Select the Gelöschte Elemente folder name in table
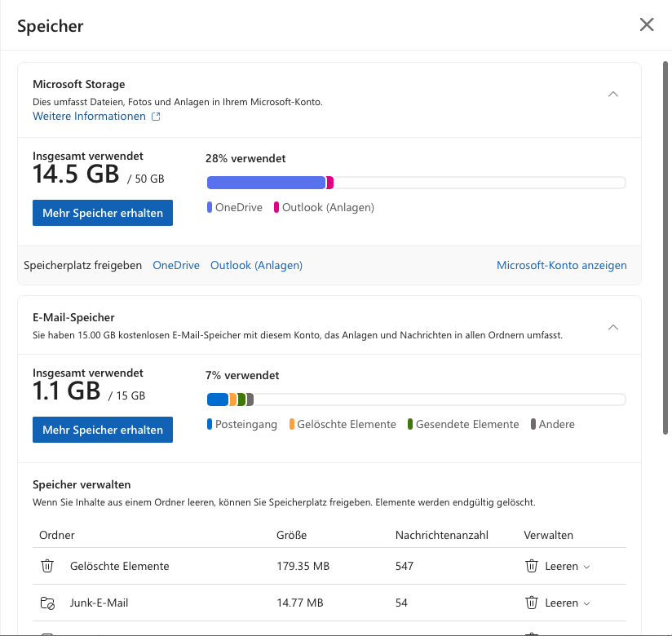 pos(120,566)
